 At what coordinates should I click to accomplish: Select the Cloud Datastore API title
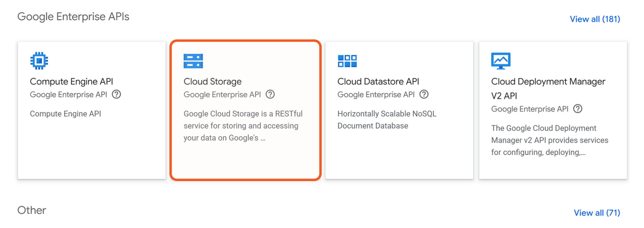(x=378, y=82)
